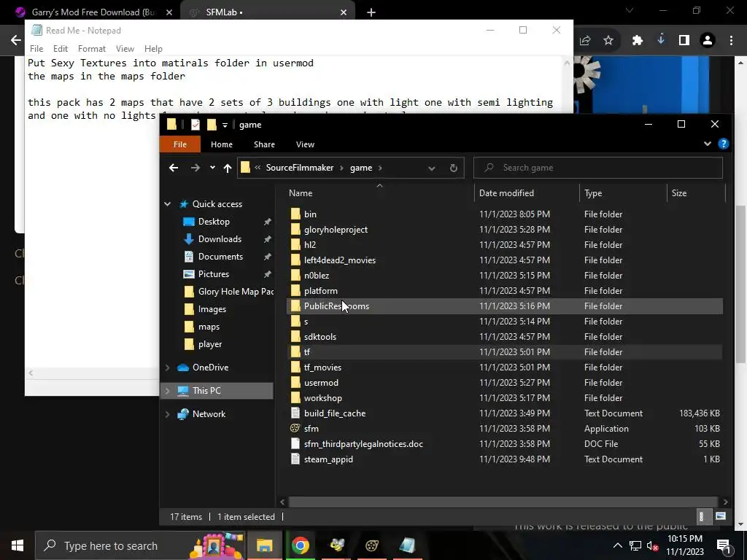Open the platform folder
This screenshot has height=560, width=747.
321,290
